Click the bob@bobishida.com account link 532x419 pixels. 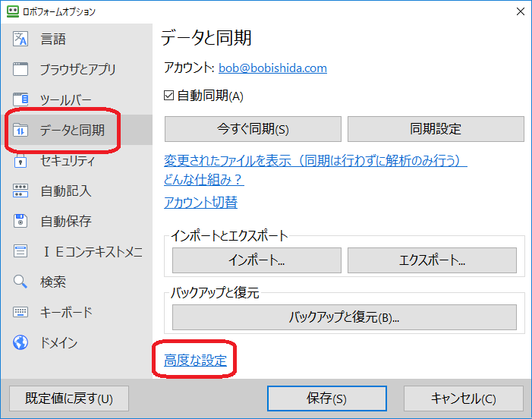(272, 68)
